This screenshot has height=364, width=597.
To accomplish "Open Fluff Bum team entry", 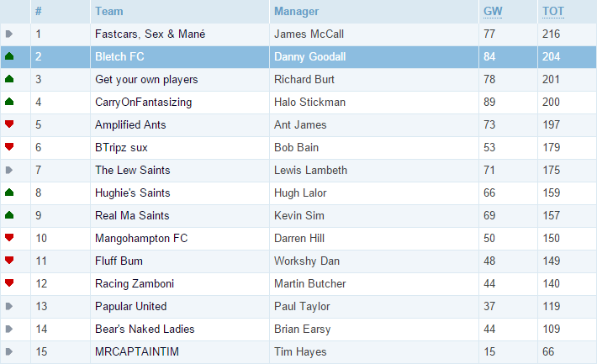I will (119, 261).
